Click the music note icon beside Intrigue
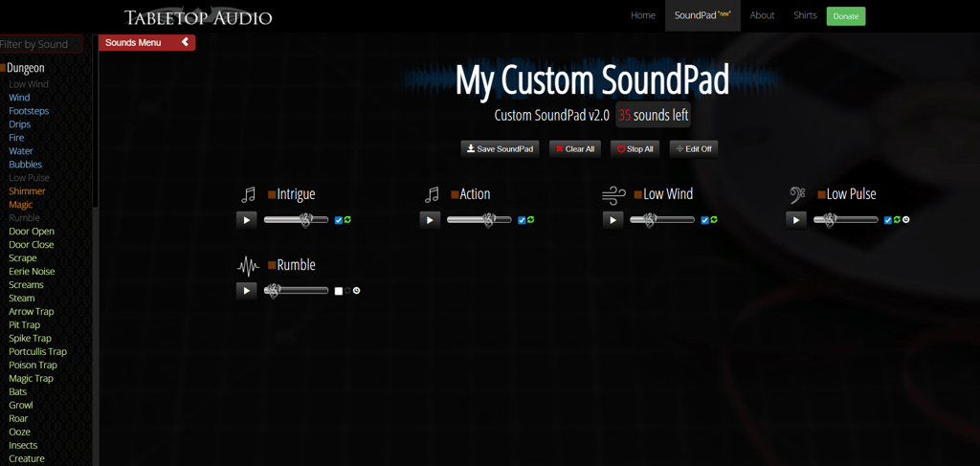The image size is (980, 466). tap(248, 195)
